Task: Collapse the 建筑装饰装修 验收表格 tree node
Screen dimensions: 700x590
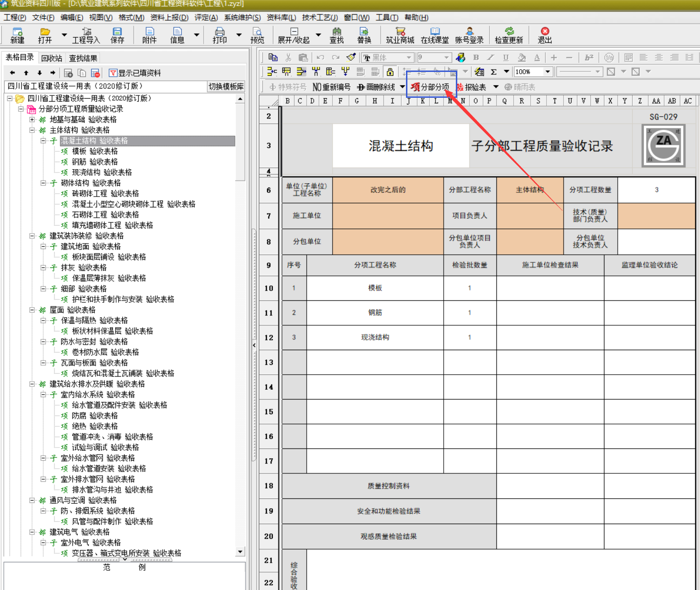Action: pos(32,236)
